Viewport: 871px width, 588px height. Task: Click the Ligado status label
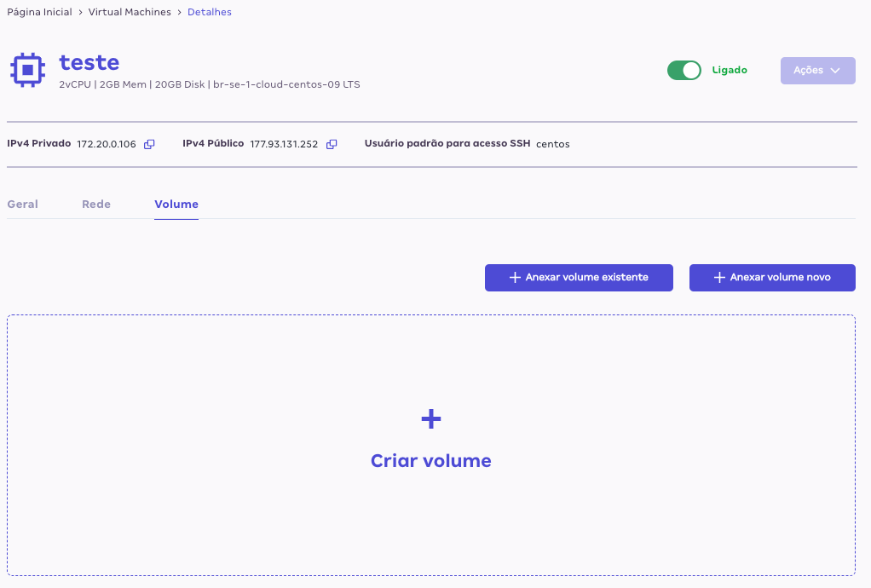pos(730,70)
